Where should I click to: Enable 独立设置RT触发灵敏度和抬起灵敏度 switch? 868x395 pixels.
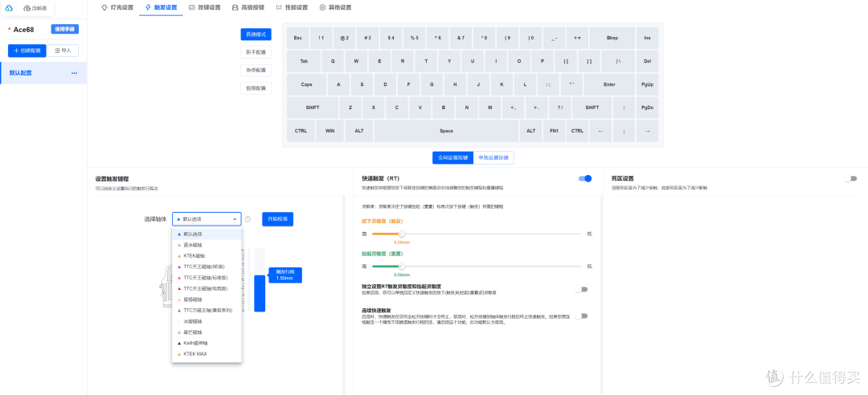[x=581, y=289]
